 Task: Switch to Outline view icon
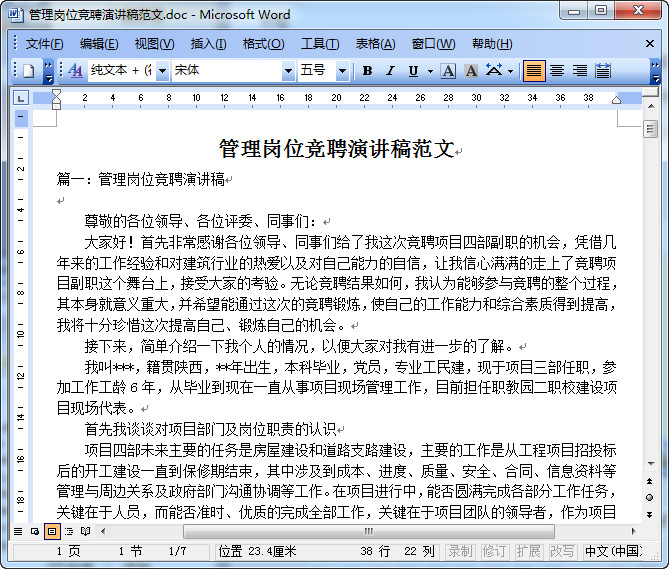click(69, 531)
